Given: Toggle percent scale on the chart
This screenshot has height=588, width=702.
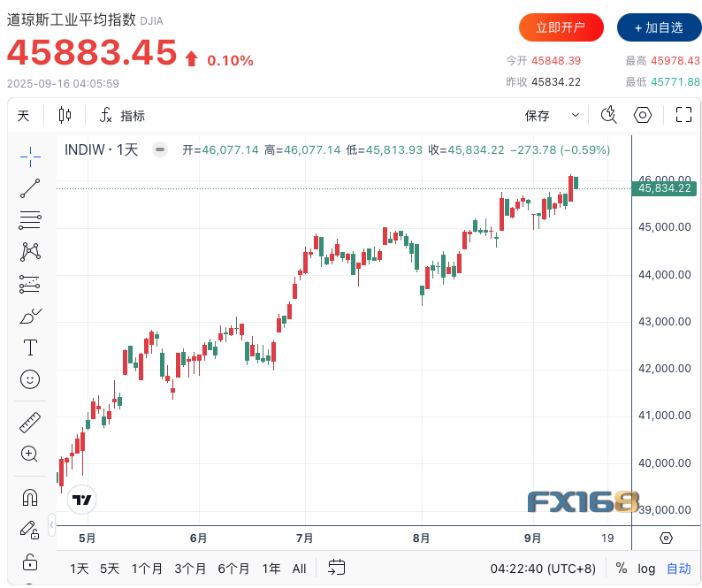Looking at the screenshot, I should pos(621,569).
